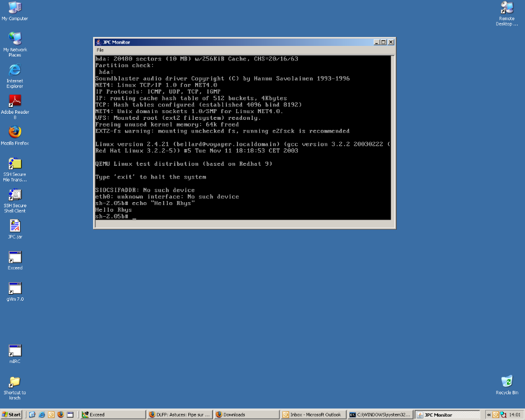Click the Start button
Viewport: 525px width, 420px height.
pos(12,415)
